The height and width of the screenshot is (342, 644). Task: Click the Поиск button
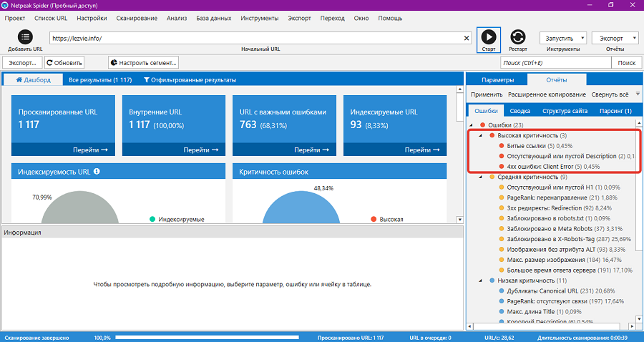[626, 63]
